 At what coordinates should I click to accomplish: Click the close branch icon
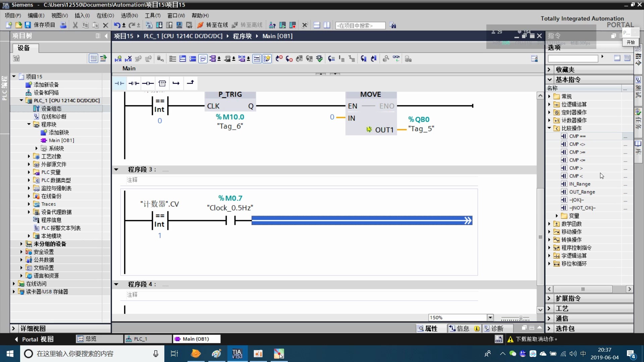coord(190,83)
